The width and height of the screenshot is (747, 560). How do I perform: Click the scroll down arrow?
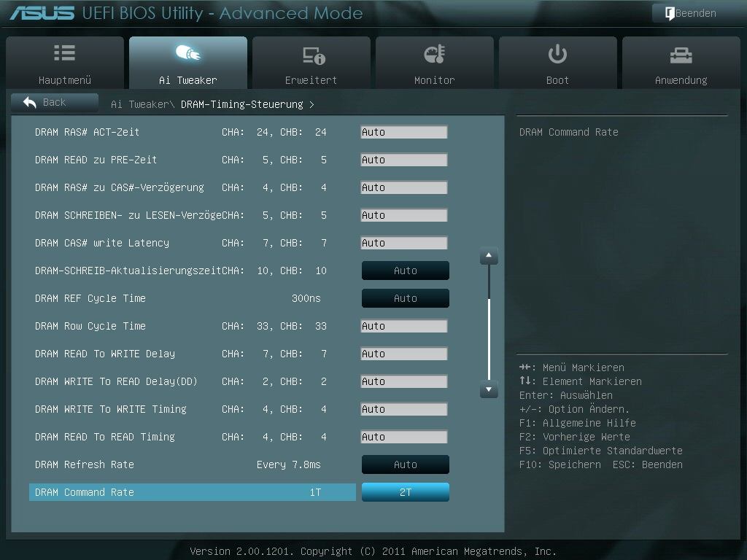(489, 389)
